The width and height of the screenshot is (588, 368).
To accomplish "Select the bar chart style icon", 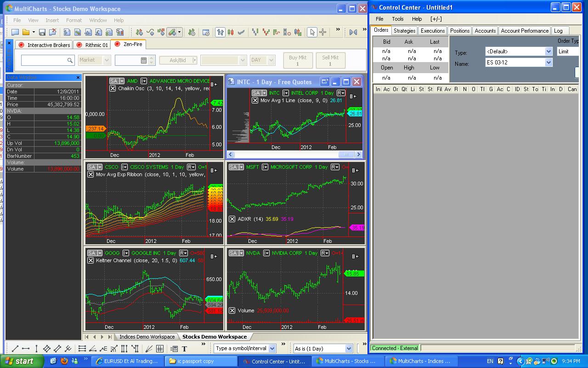I will 220,32.
